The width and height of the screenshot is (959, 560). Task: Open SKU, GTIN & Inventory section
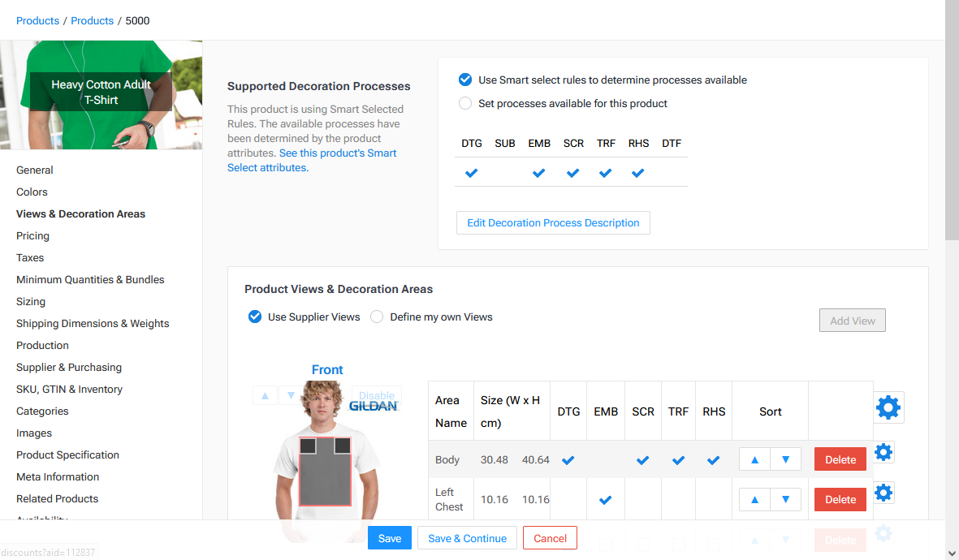(69, 390)
